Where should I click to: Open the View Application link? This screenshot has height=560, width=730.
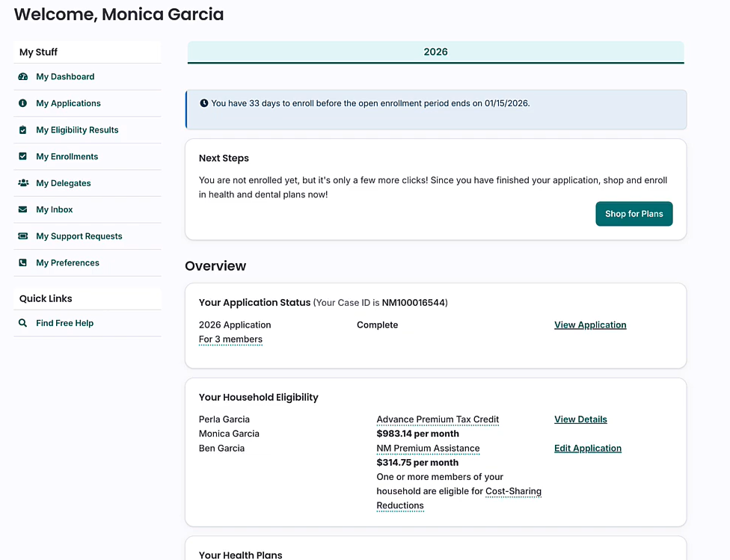tap(590, 325)
